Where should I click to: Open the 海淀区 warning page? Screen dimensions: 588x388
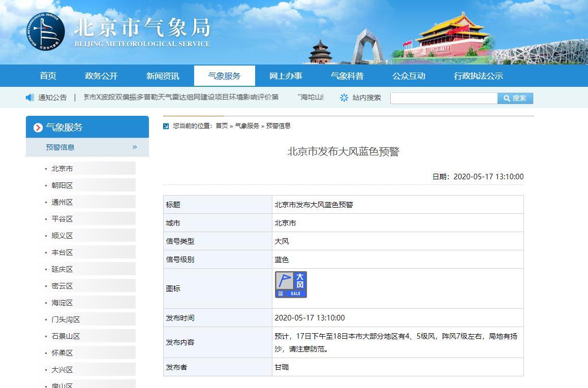click(61, 302)
